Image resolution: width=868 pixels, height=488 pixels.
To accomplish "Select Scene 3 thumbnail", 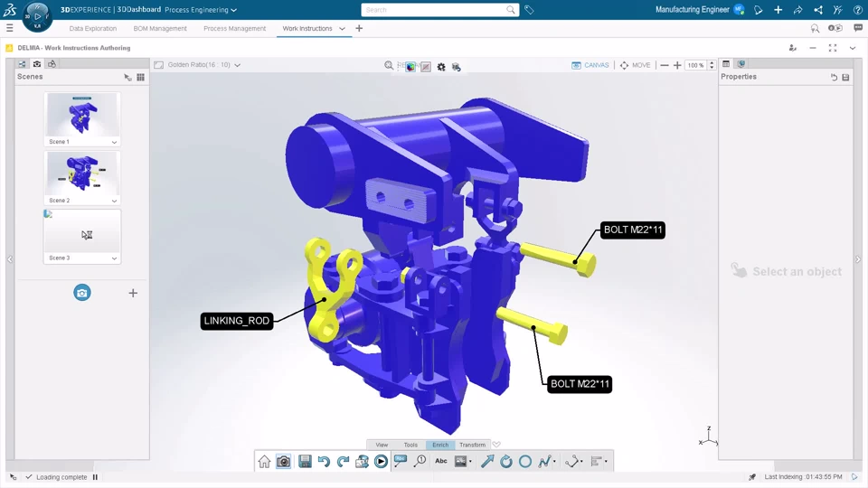I will pyautogui.click(x=82, y=231).
